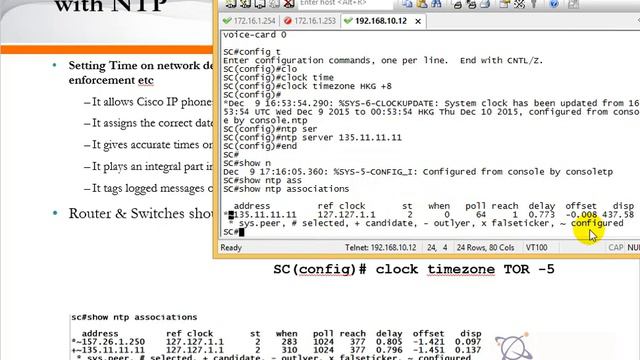Image resolution: width=640 pixels, height=360 pixels.
Task: Click the Paste toolbar icon
Action: (x=422, y=4)
